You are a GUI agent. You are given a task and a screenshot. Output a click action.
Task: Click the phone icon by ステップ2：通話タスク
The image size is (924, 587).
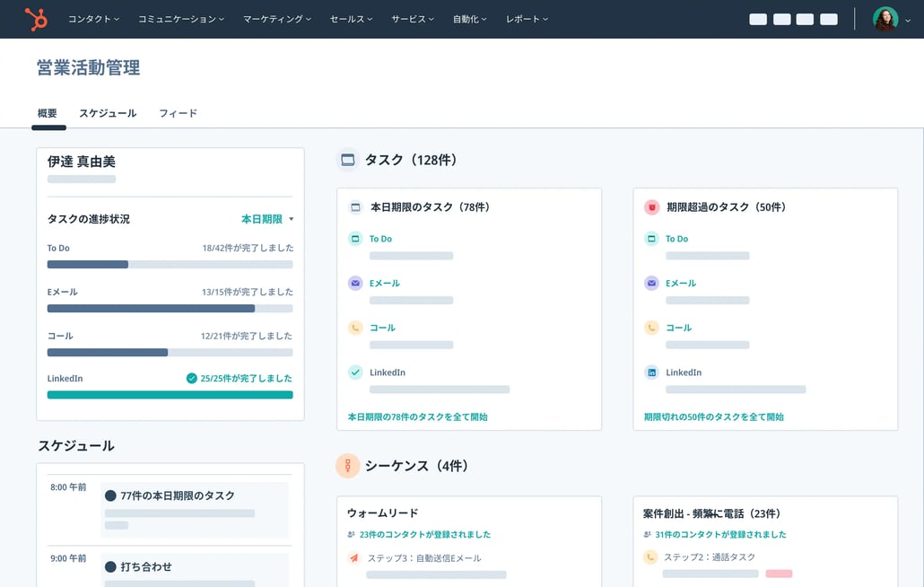650,557
